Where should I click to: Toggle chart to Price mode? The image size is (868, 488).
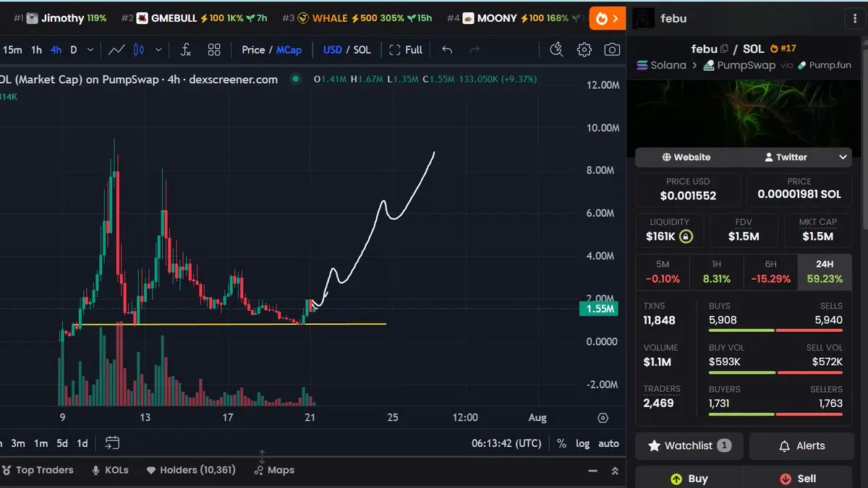point(253,50)
